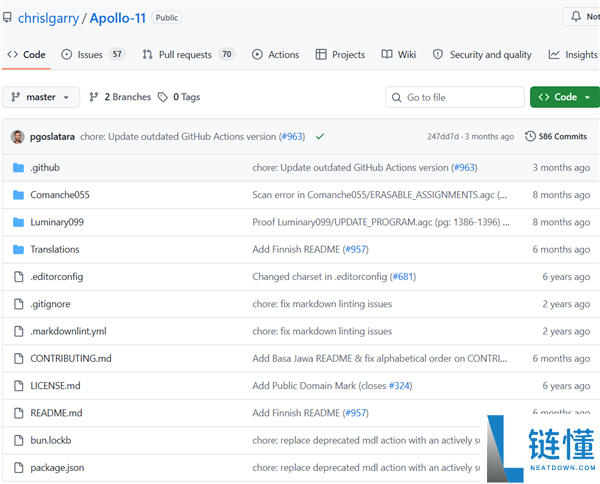Open PR #963 link in .github row
Screen dimensions: 600x484
(464, 168)
